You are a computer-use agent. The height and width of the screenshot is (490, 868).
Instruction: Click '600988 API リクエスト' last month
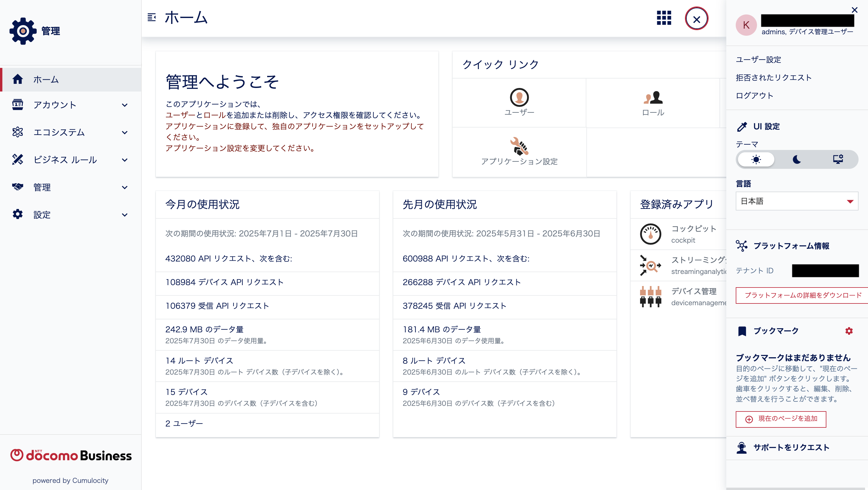point(466,259)
